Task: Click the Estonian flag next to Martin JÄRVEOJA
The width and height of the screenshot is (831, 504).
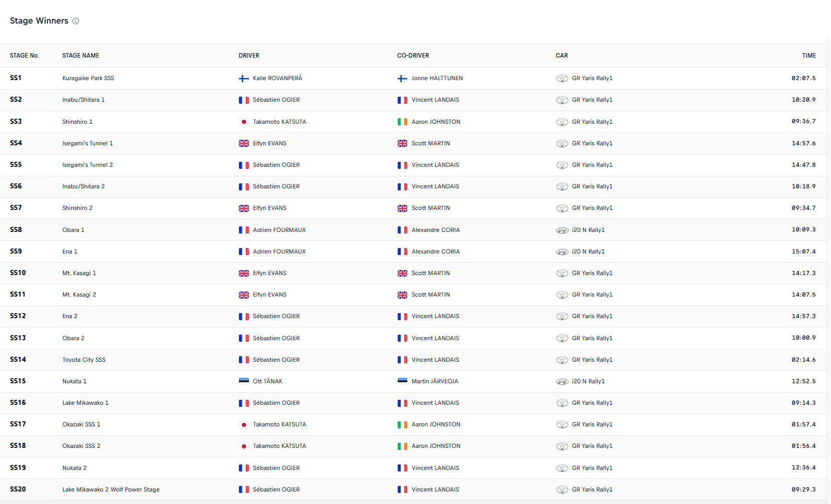Action: tap(402, 381)
